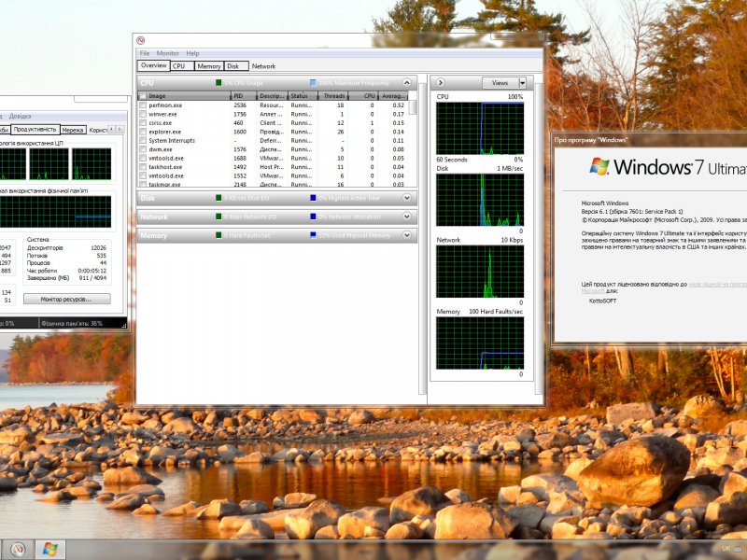Click the Memory hard faults graph
747x560 pixels.
(480, 343)
